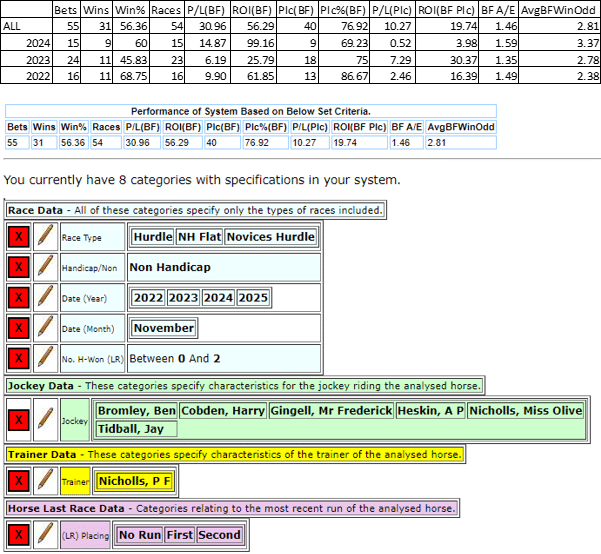The width and height of the screenshot is (601, 554).
Task: Edit No. H-Won (LR) with pencil icon
Action: [x=45, y=359]
